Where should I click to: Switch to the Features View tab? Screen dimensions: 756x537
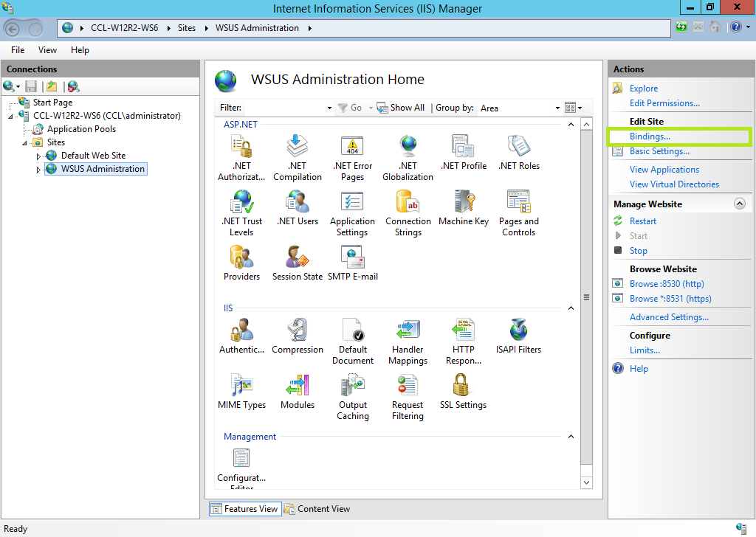245,509
